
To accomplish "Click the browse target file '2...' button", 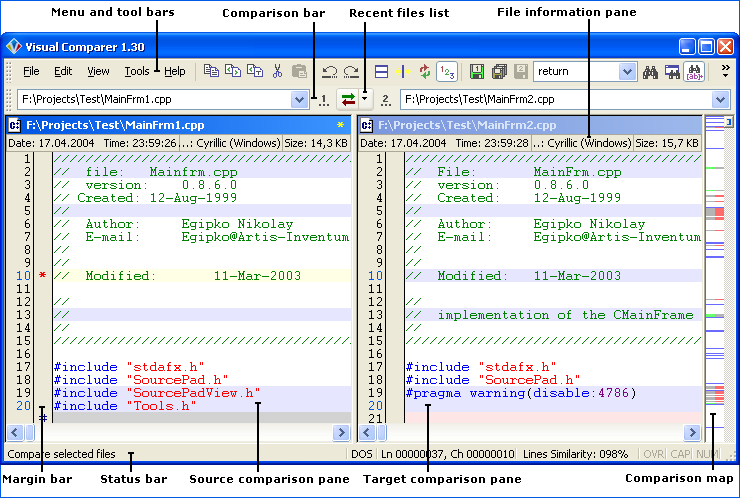I will [385, 99].
